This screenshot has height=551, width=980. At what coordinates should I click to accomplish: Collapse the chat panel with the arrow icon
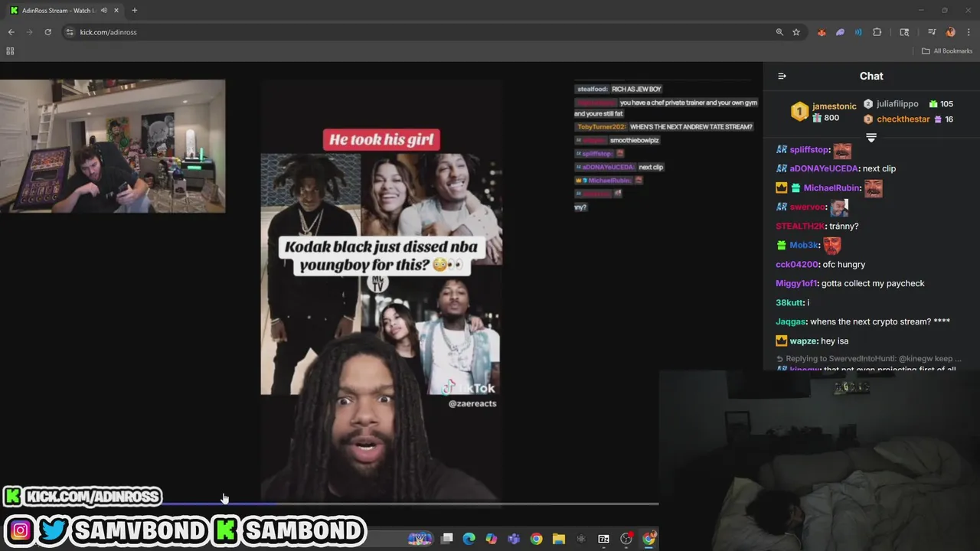click(x=782, y=76)
